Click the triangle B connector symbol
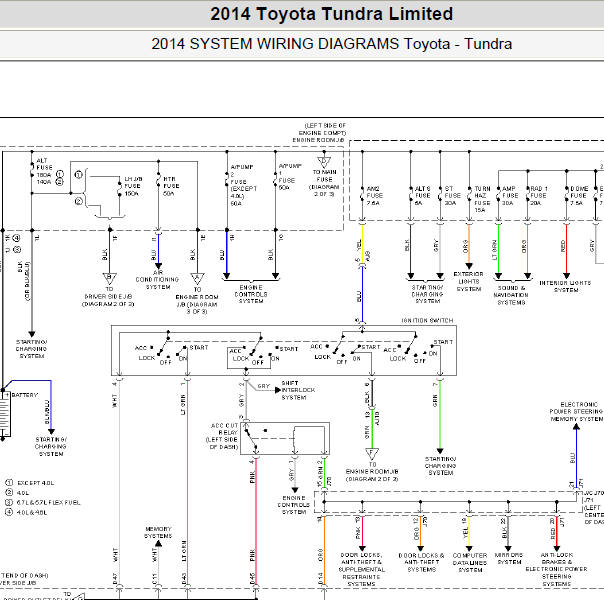The width and height of the screenshot is (604, 600). 109,278
